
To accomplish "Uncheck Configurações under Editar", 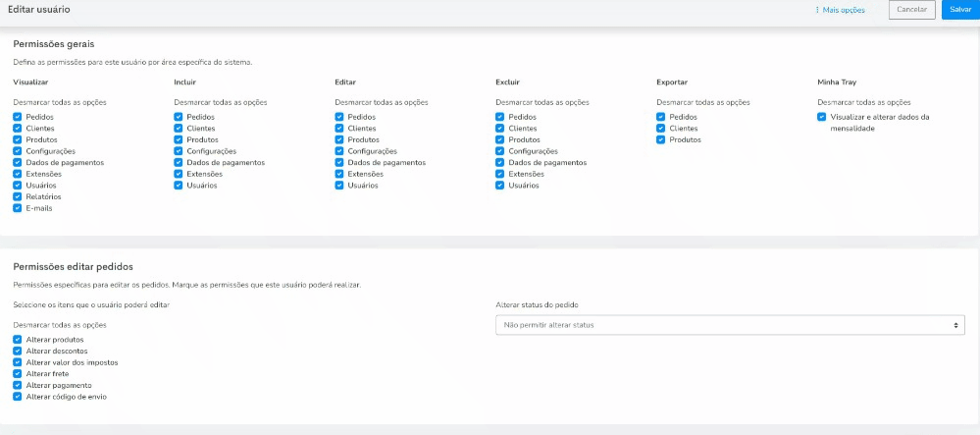I will pos(339,151).
